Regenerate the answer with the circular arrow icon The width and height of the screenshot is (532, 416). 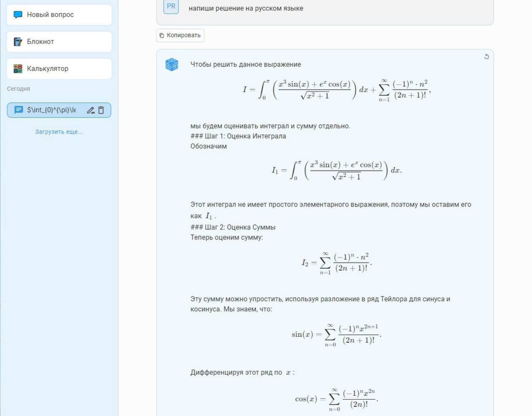[486, 56]
